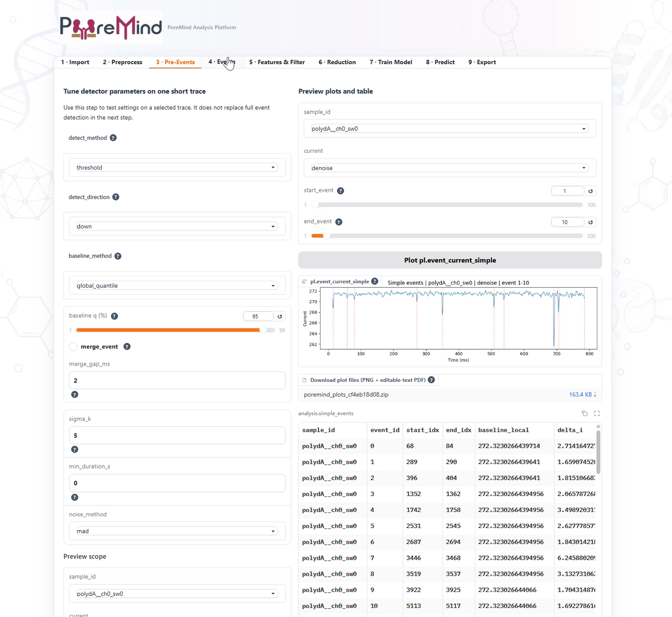The width and height of the screenshot is (672, 617).
Task: Enable the merge_event checkbox
Action: click(73, 347)
